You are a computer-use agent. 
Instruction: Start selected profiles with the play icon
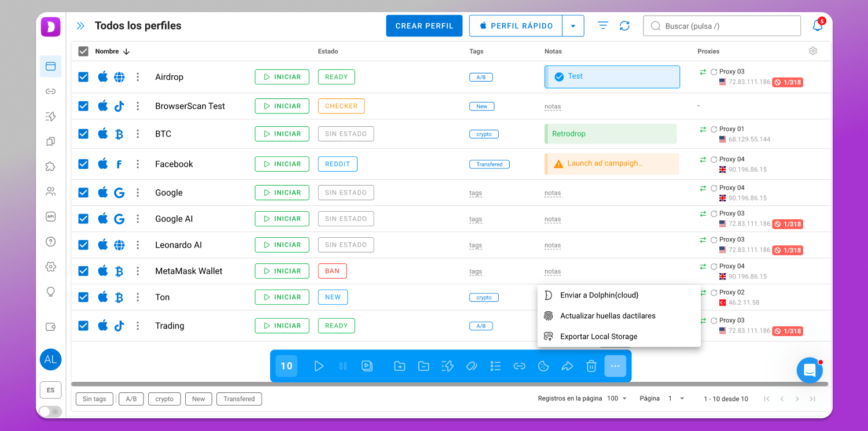[319, 366]
